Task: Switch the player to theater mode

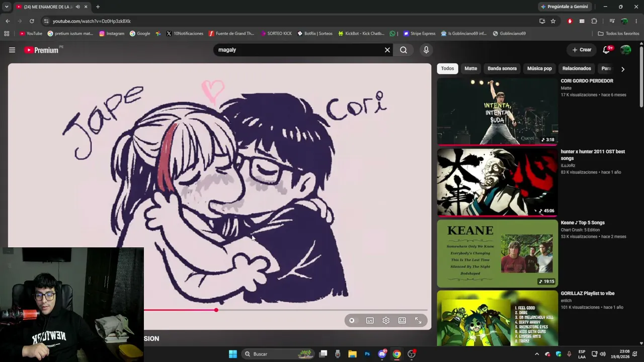Action: 402,321
